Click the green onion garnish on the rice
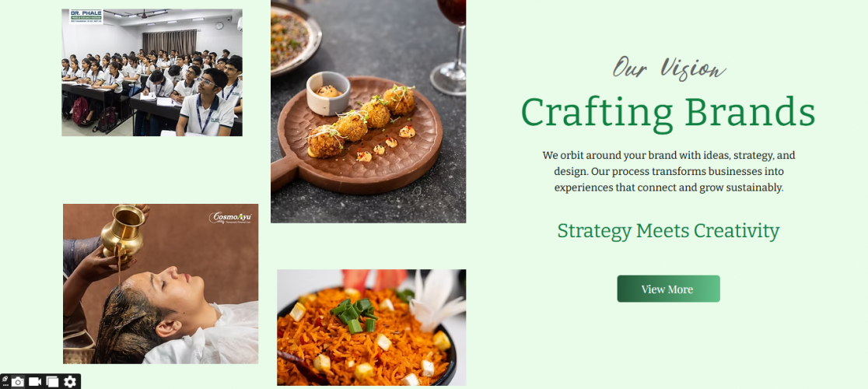This screenshot has width=868, height=389. (x=354, y=314)
